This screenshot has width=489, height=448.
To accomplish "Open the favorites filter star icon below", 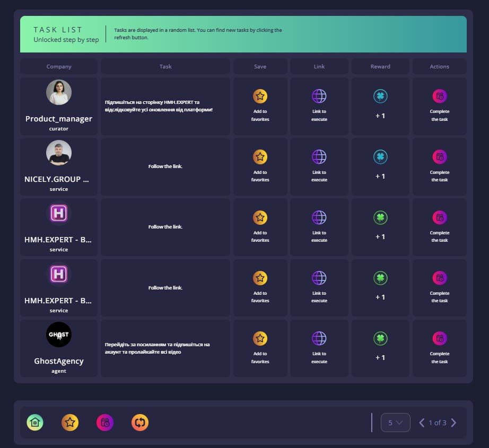I will 70,423.
